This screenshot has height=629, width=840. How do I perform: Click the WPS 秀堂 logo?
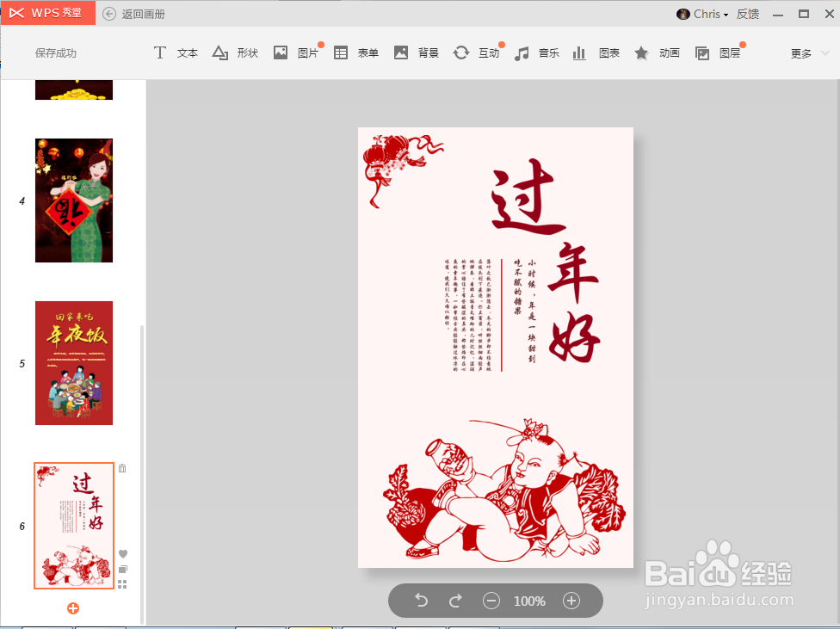pos(47,13)
